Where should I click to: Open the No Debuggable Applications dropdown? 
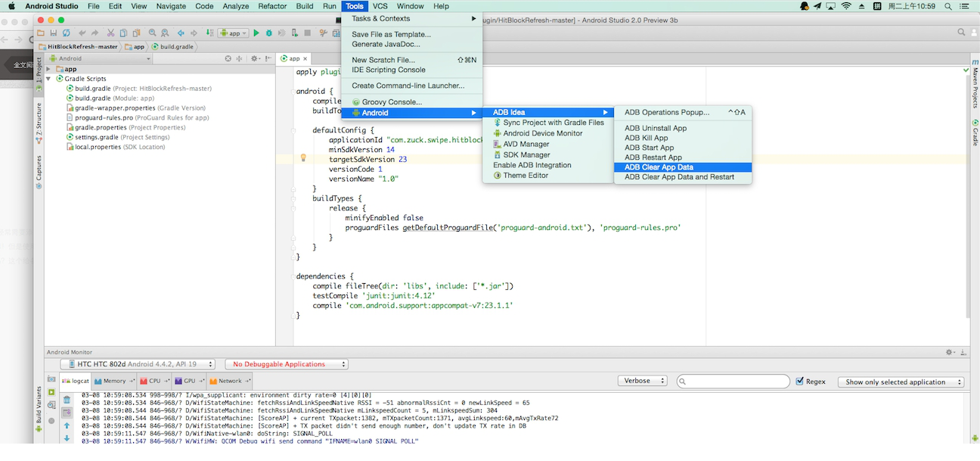pyautogui.click(x=286, y=364)
